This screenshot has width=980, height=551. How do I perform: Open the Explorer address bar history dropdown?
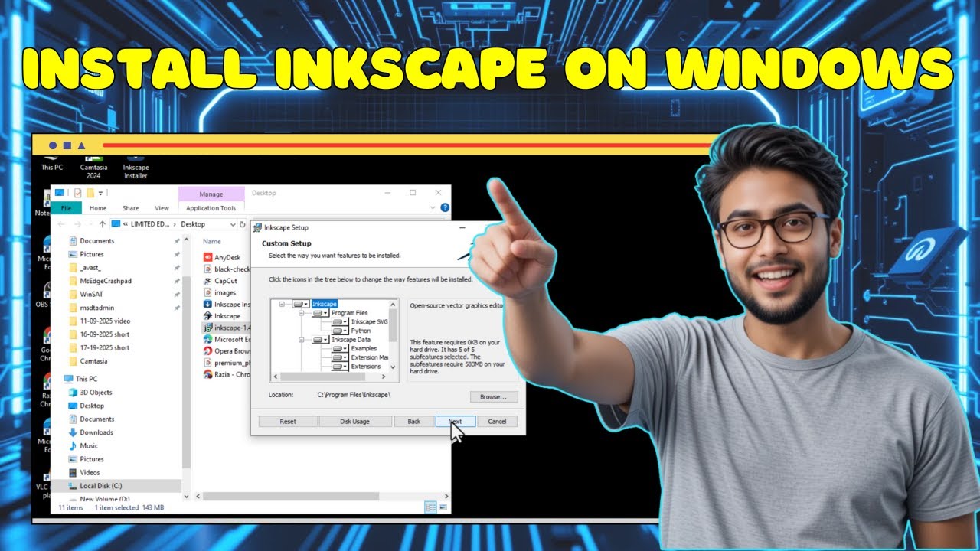pyautogui.click(x=233, y=224)
